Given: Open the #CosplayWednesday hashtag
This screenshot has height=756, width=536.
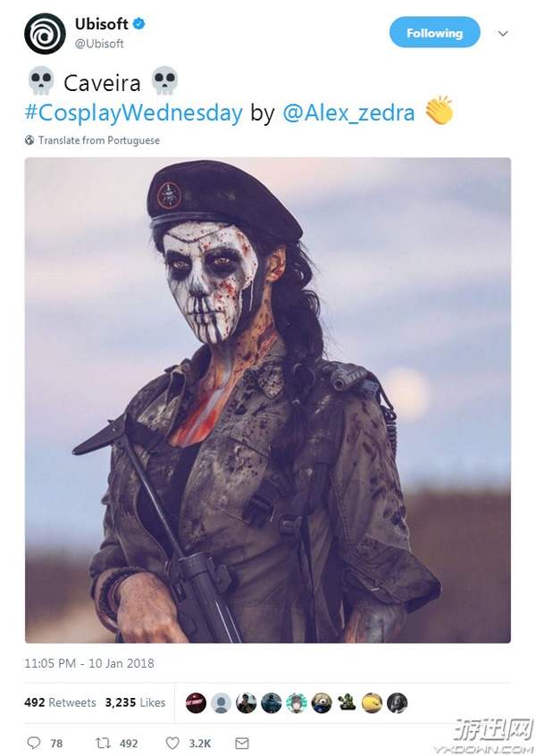Looking at the screenshot, I should click(134, 112).
